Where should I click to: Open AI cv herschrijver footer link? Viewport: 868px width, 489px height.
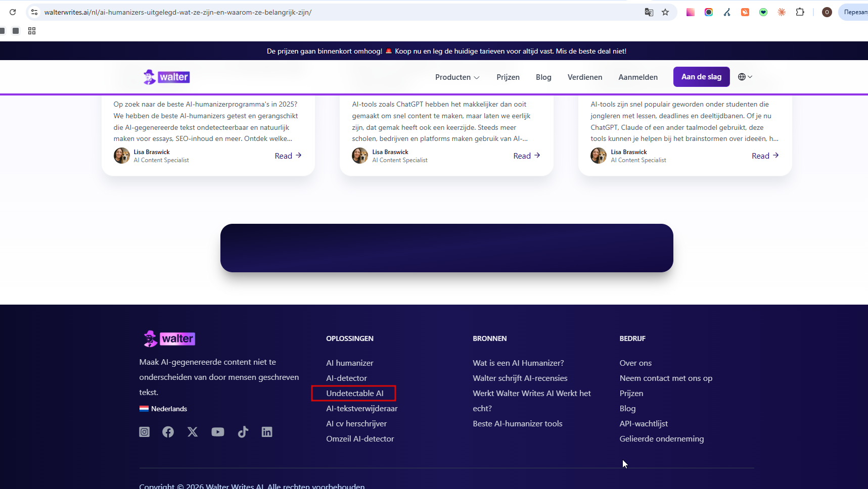(356, 423)
